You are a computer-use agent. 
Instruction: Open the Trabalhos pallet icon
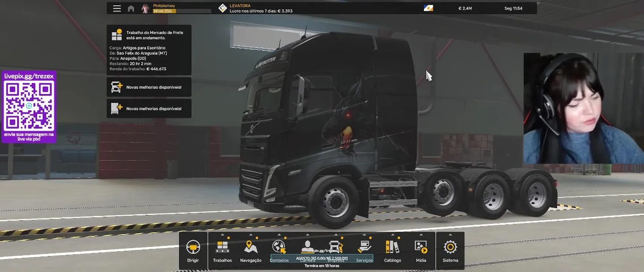click(222, 247)
